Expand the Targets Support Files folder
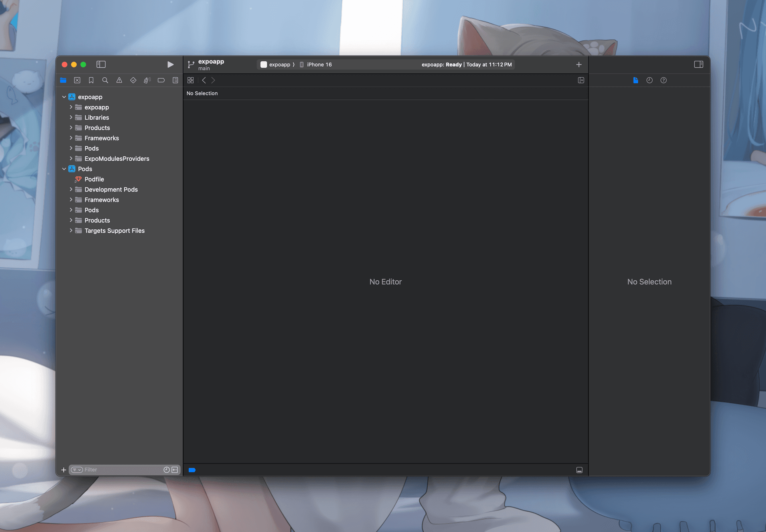The image size is (766, 532). point(71,231)
